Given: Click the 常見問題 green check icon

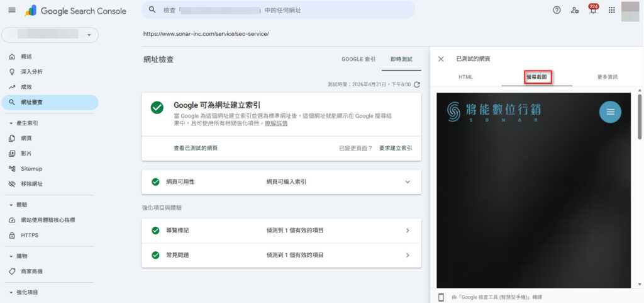Looking at the screenshot, I should 155,255.
